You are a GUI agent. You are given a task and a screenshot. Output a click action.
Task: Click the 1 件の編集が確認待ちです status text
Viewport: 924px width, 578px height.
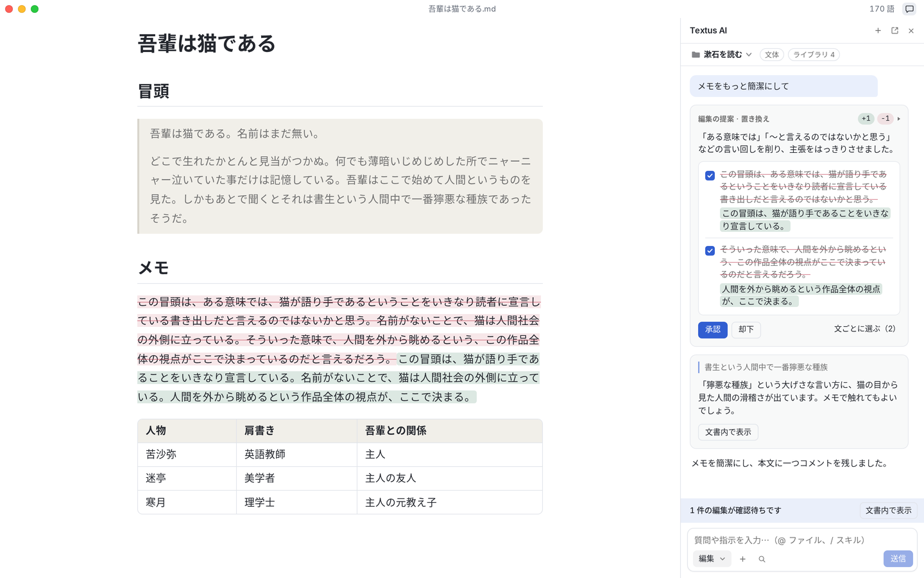[735, 511]
